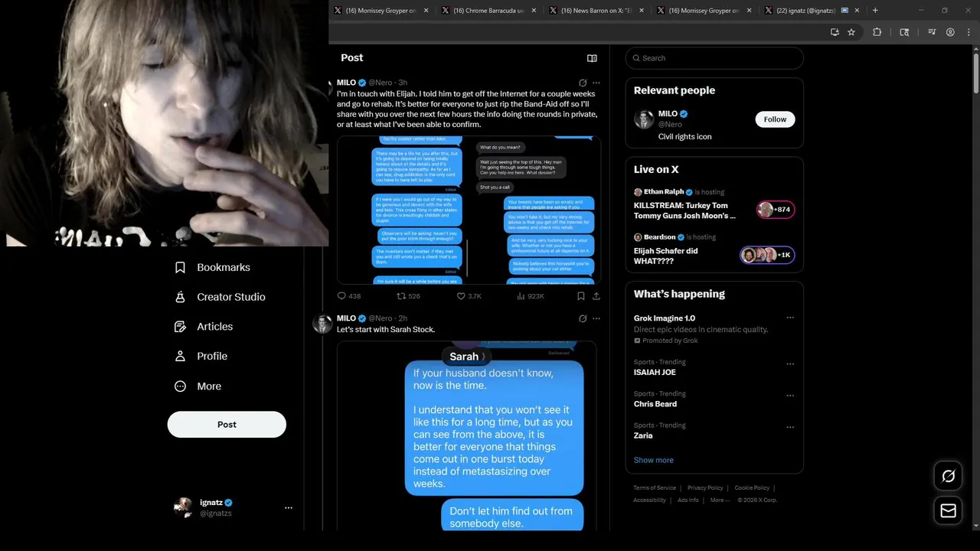
Task: Open the browser three-dot menu
Action: [969, 32]
